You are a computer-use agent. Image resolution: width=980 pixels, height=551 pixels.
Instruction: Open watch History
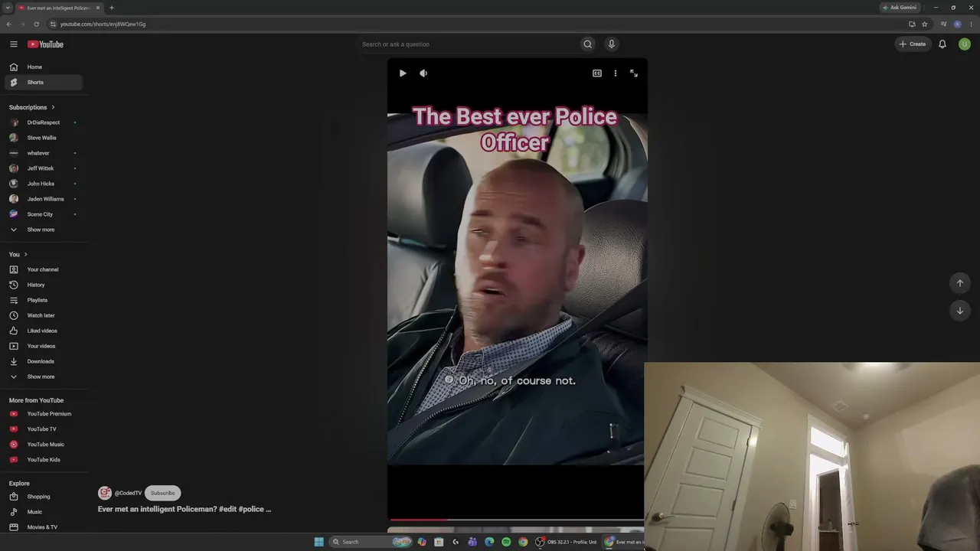pyautogui.click(x=44, y=285)
